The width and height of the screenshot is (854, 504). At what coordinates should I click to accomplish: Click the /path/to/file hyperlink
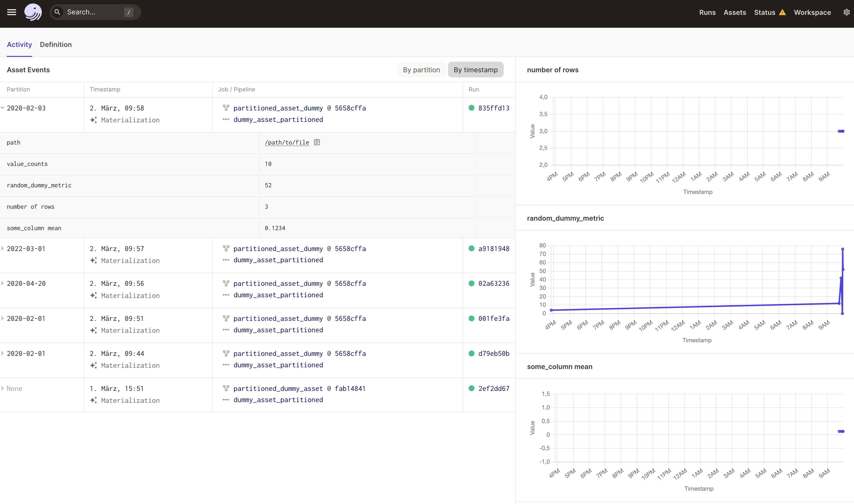coord(287,142)
